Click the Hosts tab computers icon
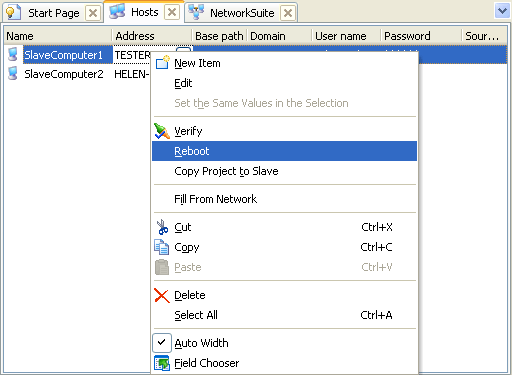 pos(117,12)
